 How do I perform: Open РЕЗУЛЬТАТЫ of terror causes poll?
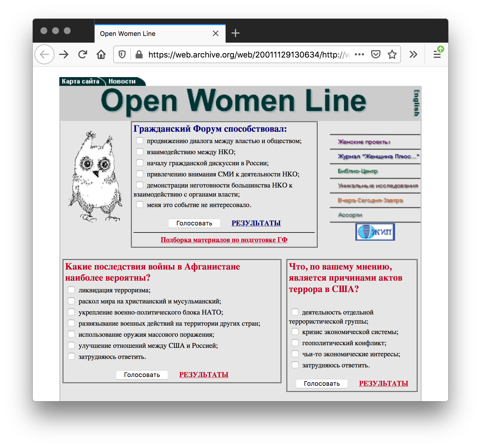click(383, 383)
